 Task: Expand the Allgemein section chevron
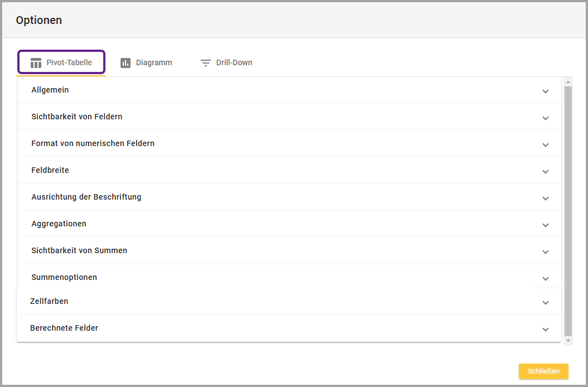pyautogui.click(x=545, y=91)
